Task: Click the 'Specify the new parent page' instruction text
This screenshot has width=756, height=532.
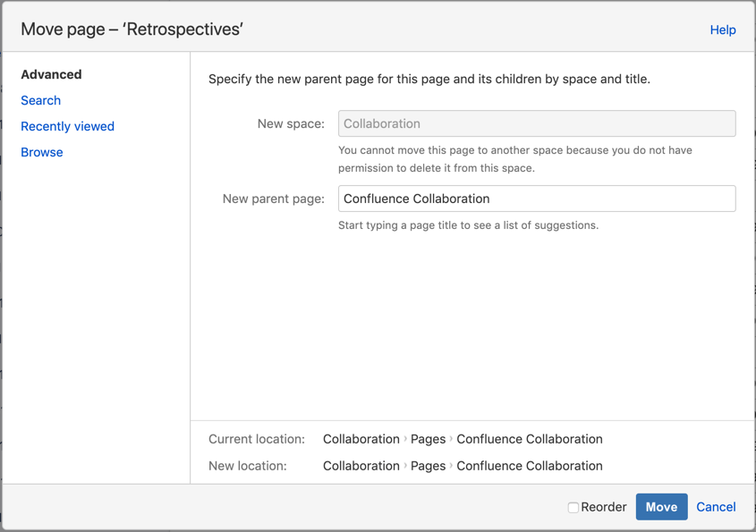Action: click(x=429, y=79)
